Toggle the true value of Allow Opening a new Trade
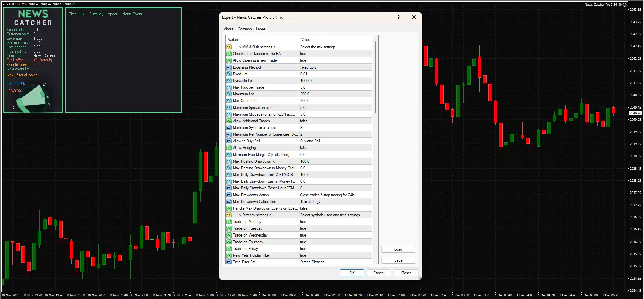Image resolution: width=644 pixels, height=299 pixels. coord(335,60)
